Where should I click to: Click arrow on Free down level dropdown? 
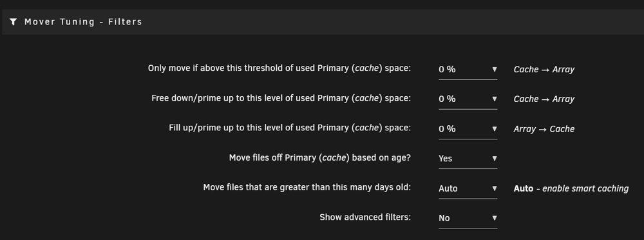point(495,99)
